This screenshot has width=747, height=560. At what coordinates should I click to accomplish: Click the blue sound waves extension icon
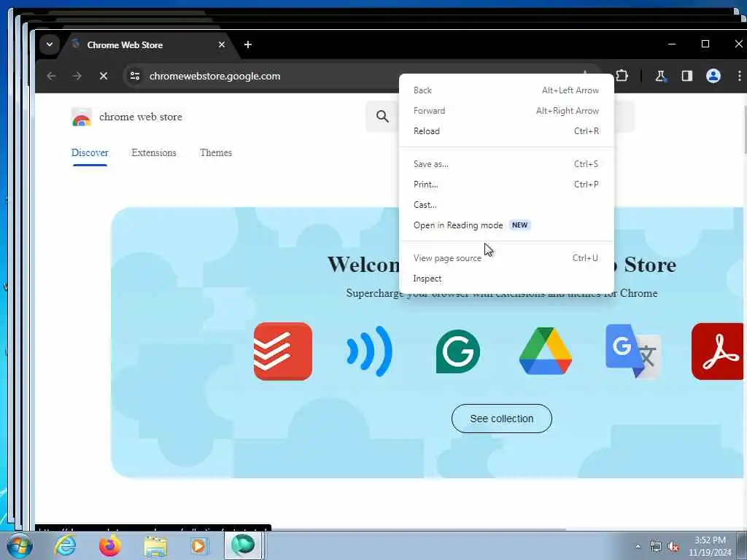click(370, 351)
